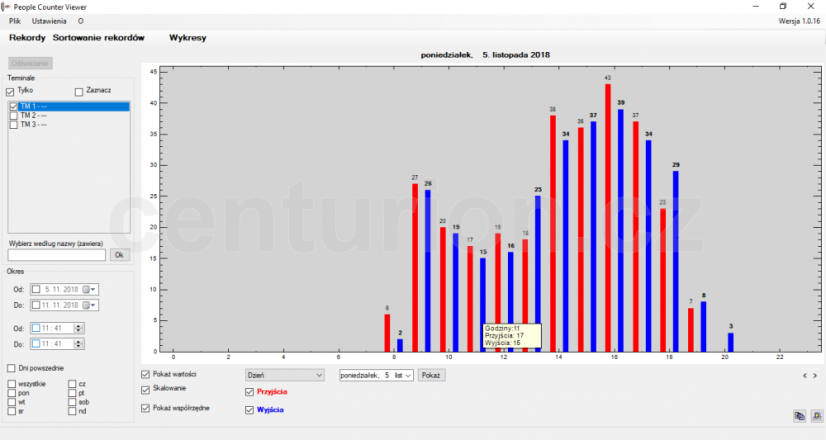
Task: Click the Odświeżanie button
Action: click(30, 63)
